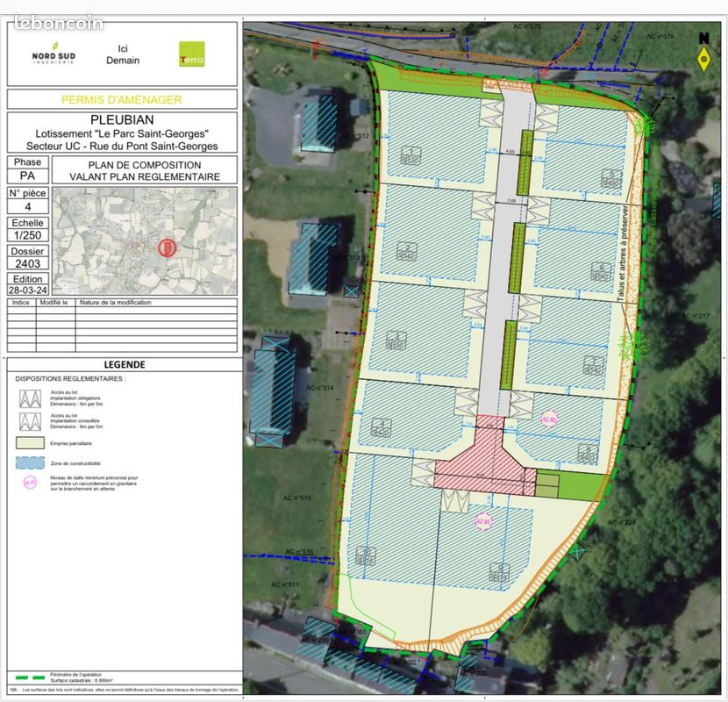This screenshot has height=702, width=728.
Task: Click the Nord Sud Ingénierie logo
Action: [x=54, y=53]
